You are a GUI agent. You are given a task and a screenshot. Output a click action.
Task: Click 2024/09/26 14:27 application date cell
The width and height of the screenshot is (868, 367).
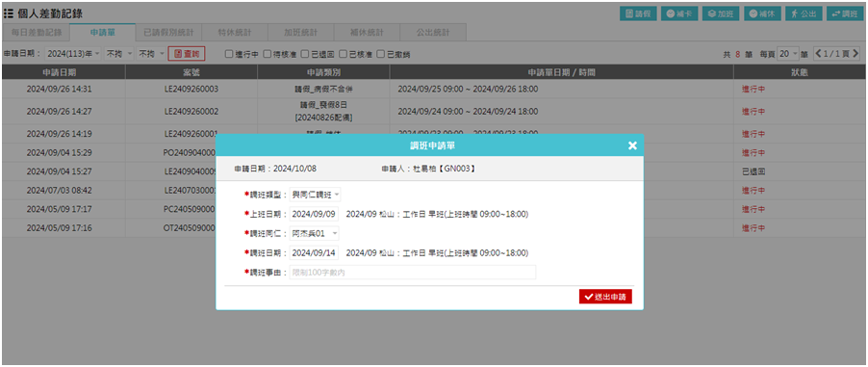60,112
